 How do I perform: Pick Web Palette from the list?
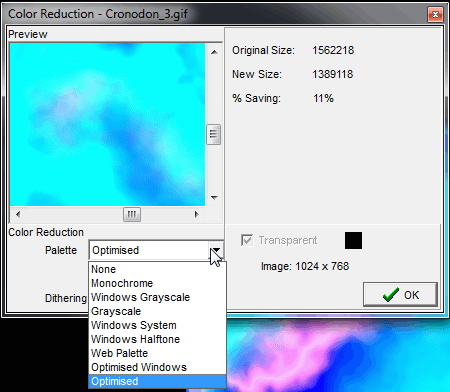[157, 353]
